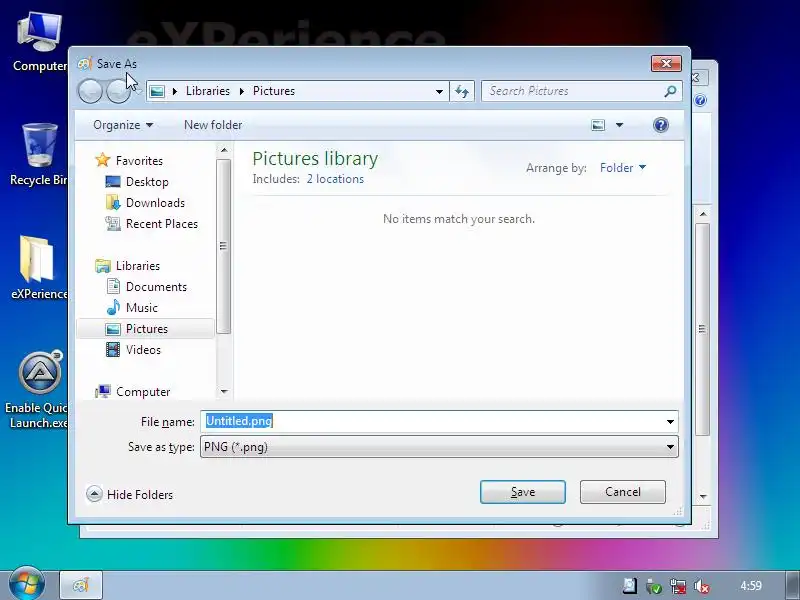Select Enable Quick Launch.exe desktop icon
This screenshot has height=600, width=800.
pos(37,390)
